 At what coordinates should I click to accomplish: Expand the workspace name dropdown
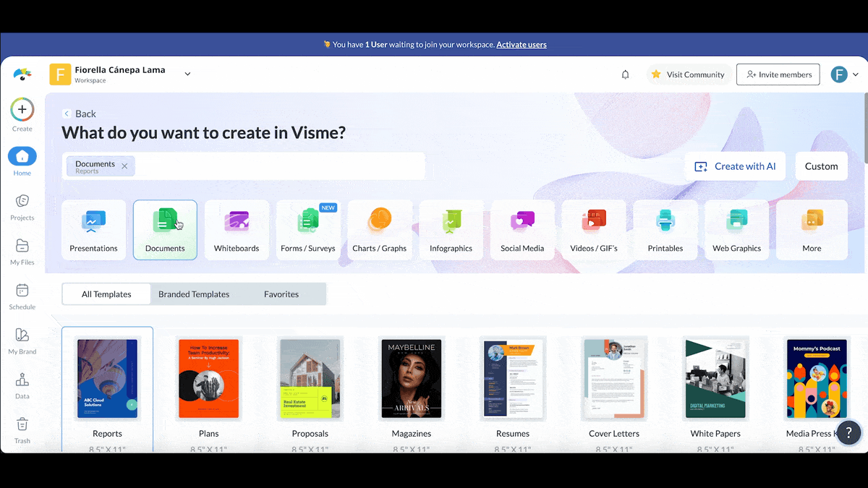[x=187, y=74]
